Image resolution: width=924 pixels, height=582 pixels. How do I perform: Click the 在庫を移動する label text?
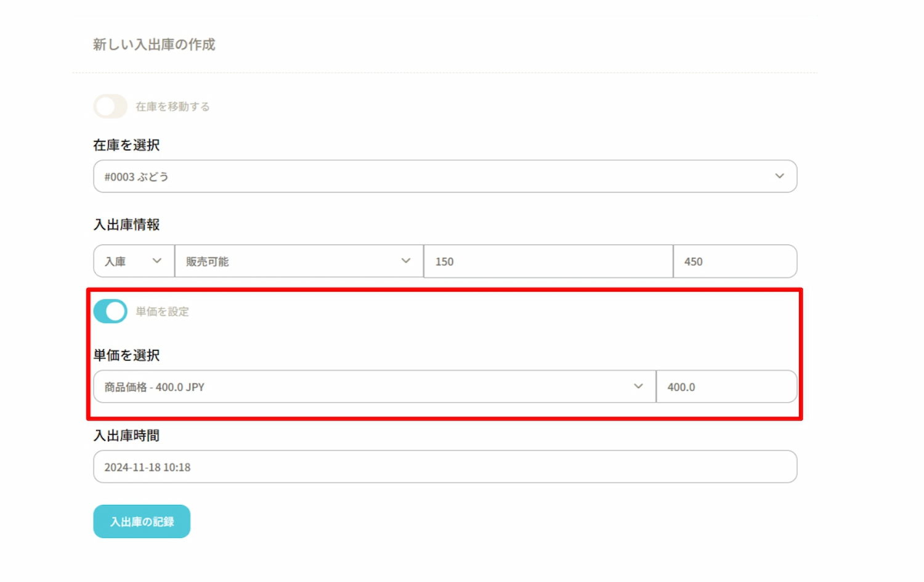pos(172,107)
